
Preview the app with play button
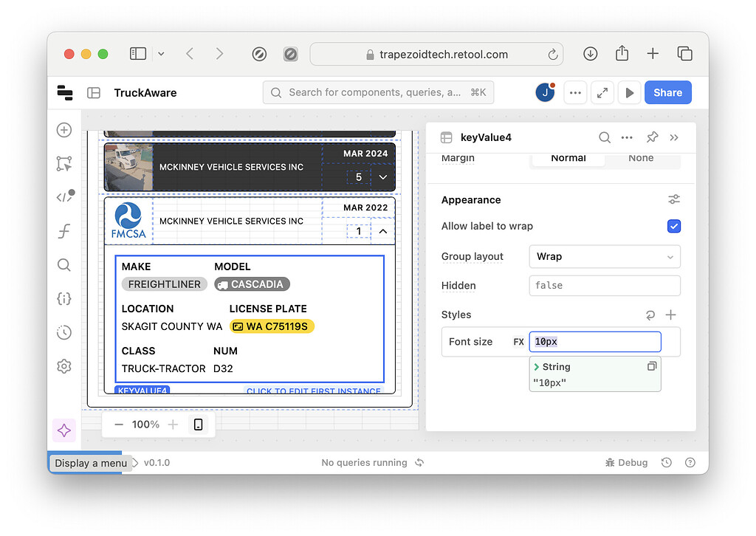[629, 92]
